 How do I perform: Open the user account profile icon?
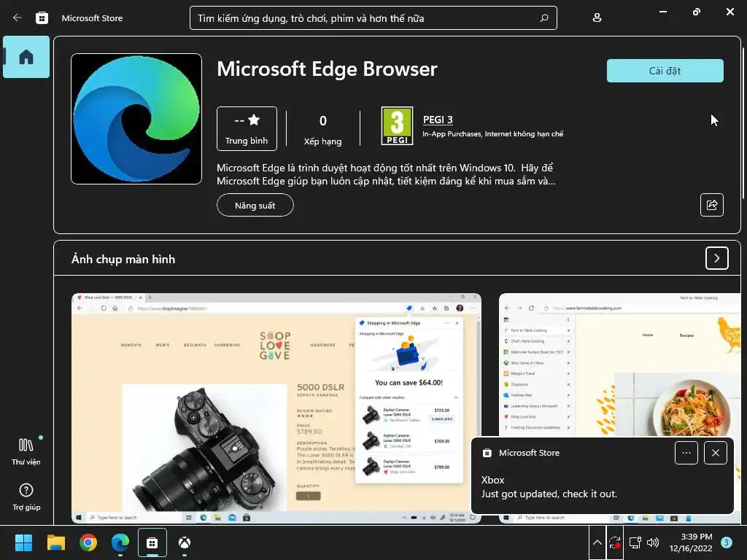coord(597,18)
